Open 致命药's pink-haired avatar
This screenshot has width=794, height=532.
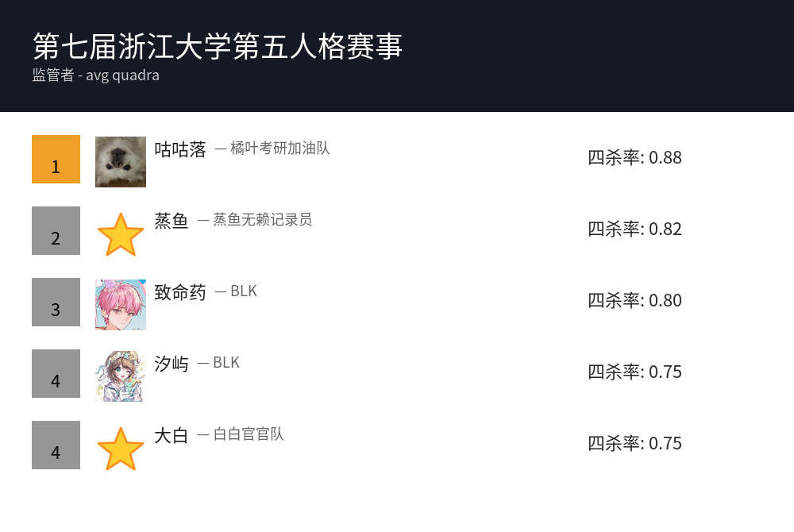pyautogui.click(x=121, y=305)
